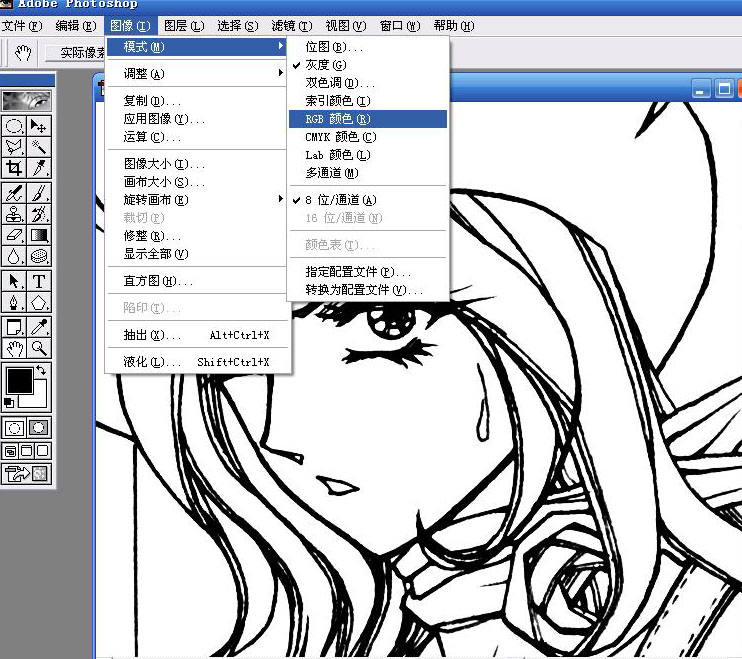This screenshot has height=659, width=742.
Task: Open 指定配置文件 (P) dialog
Action: pos(368,272)
